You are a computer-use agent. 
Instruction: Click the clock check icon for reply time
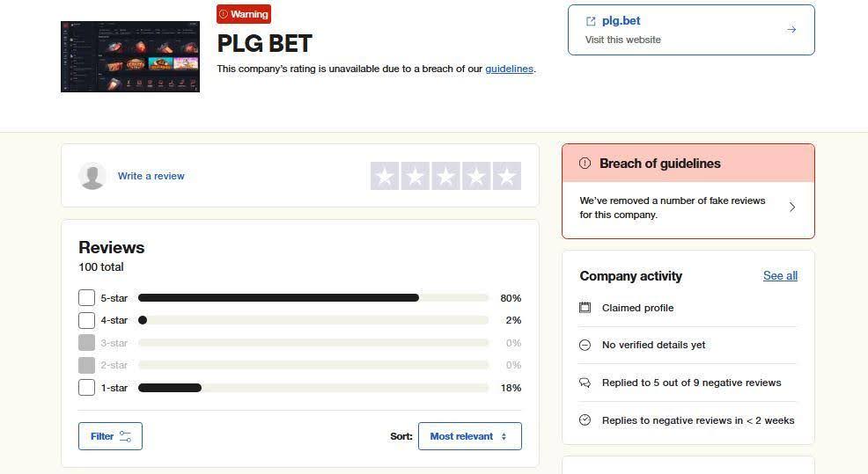point(585,420)
